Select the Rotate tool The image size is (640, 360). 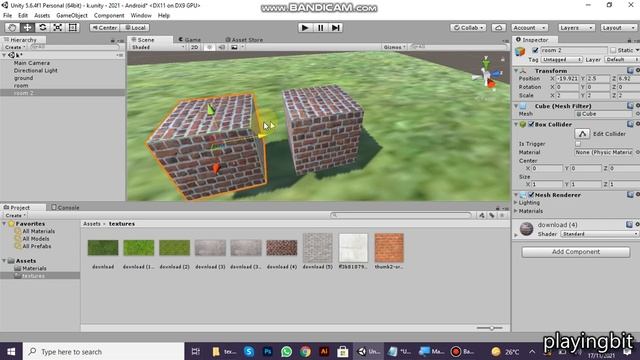[42, 27]
